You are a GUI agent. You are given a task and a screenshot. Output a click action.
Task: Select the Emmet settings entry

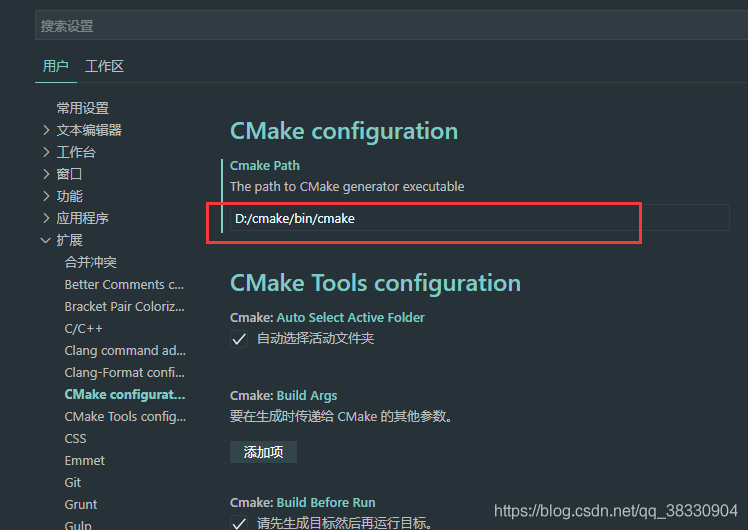[85, 460]
